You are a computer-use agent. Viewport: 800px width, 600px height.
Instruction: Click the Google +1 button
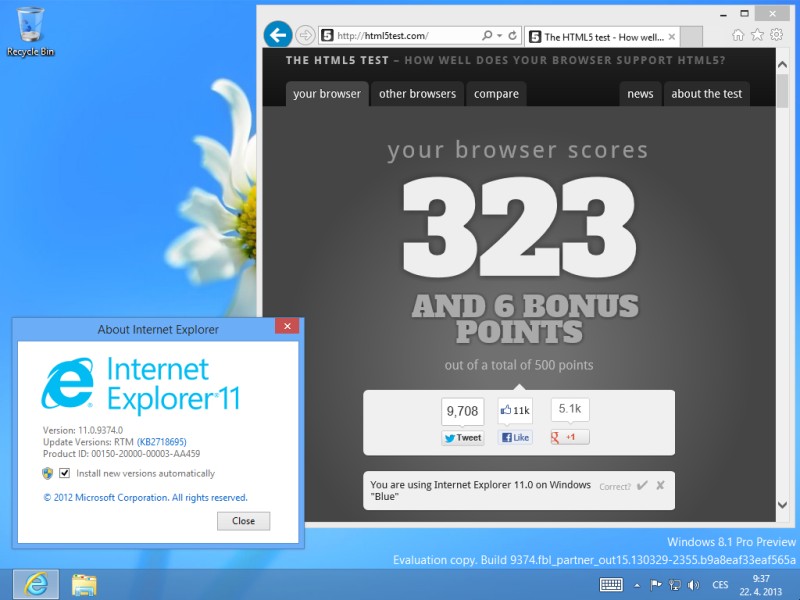(x=570, y=437)
